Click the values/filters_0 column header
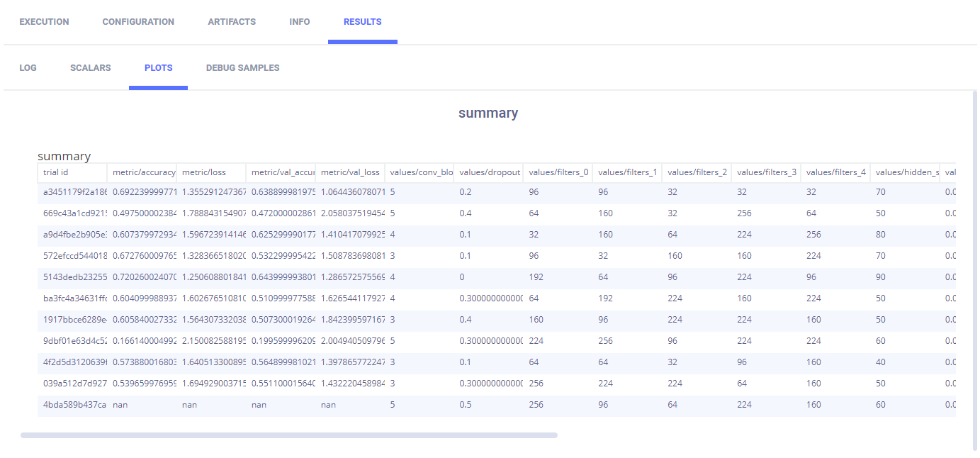This screenshot has width=980, height=458. [x=557, y=172]
